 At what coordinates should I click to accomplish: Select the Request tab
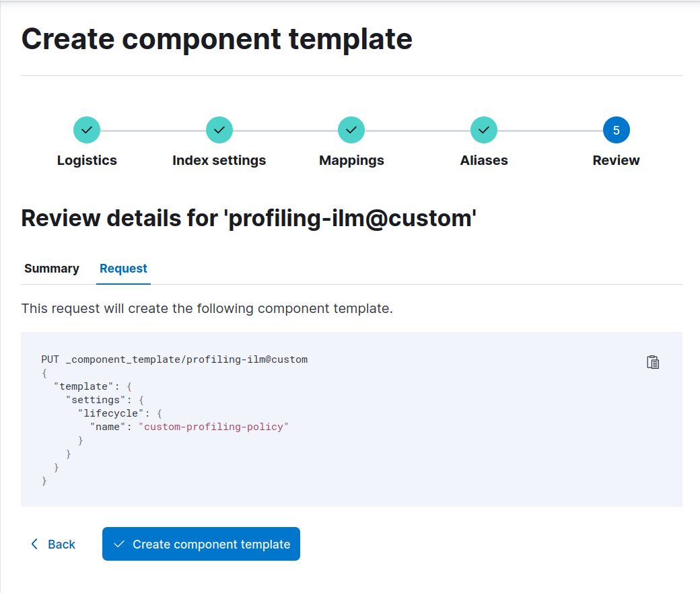123,268
